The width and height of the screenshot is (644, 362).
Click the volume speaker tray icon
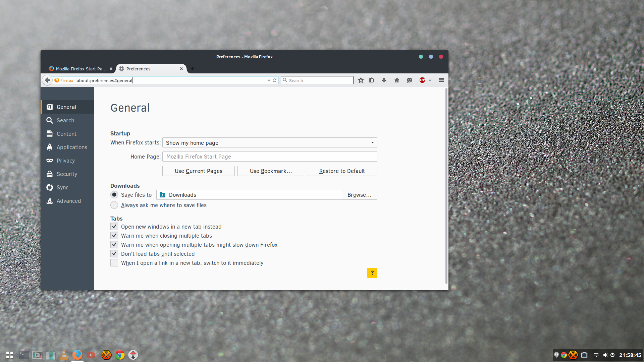pos(605,355)
